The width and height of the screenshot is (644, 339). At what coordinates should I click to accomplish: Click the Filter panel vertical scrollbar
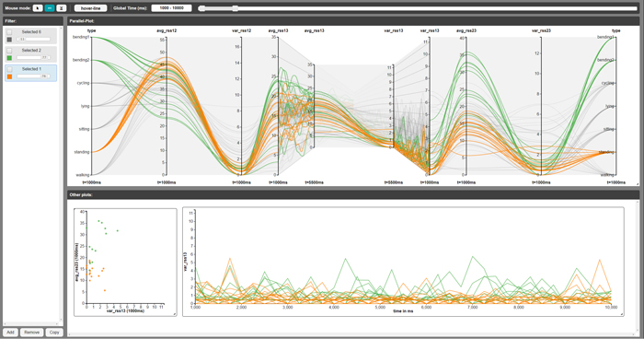(x=62, y=174)
